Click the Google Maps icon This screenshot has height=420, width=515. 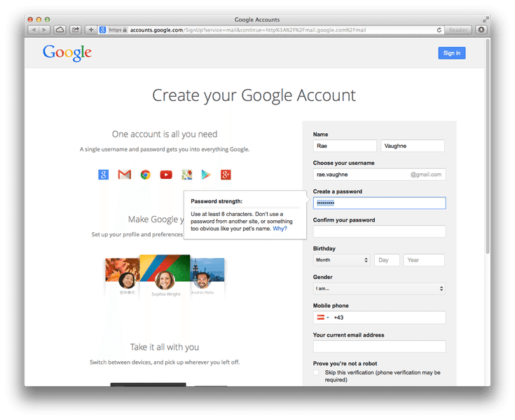[x=187, y=175]
